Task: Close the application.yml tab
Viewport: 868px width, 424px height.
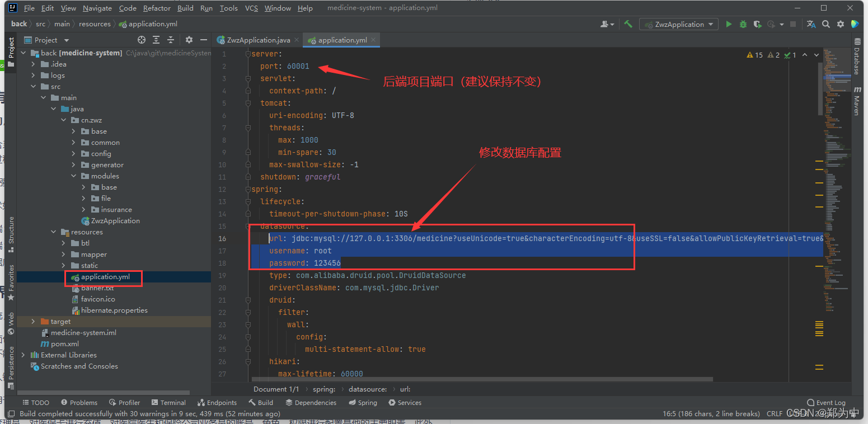Action: pyautogui.click(x=373, y=40)
